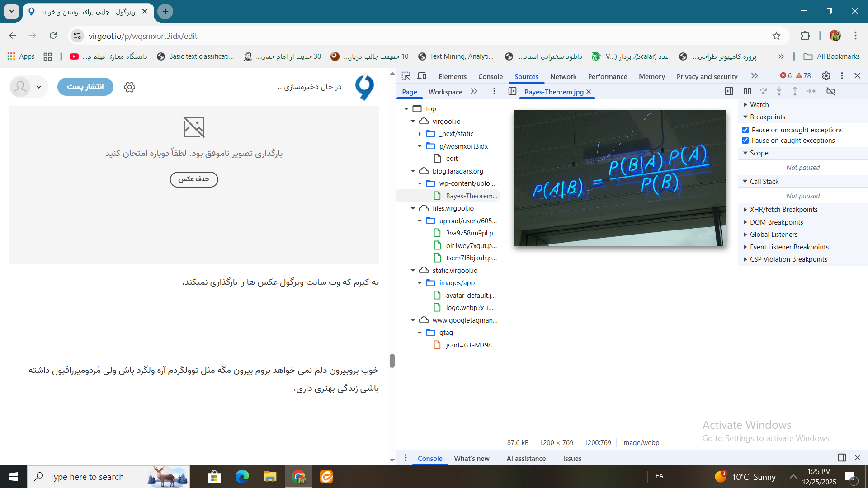Screen dimensions: 868x488
Task: Collapse the blog.faradars.org tree node
Action: pos(413,171)
